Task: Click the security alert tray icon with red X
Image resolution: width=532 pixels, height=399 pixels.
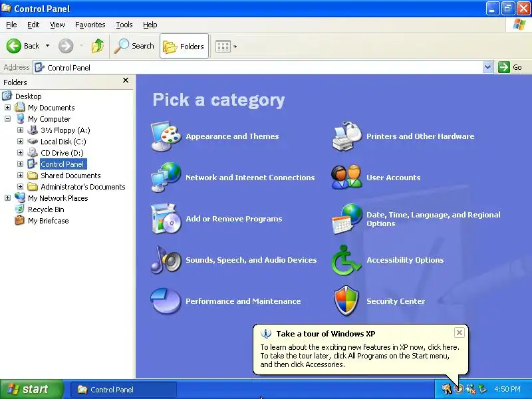Action: 471,389
